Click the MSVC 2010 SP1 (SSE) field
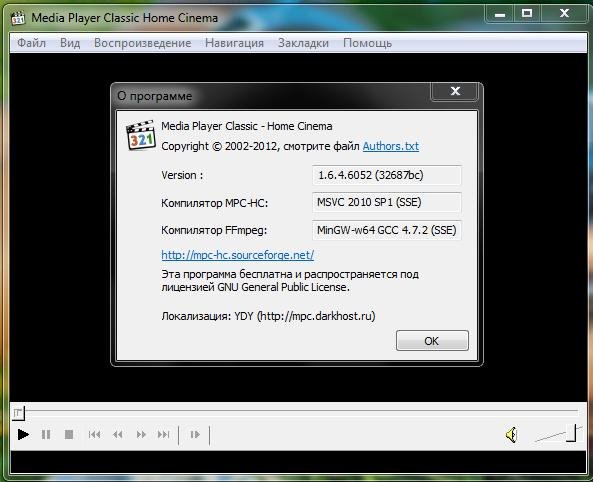Image resolution: width=593 pixels, height=482 pixels. click(x=387, y=202)
